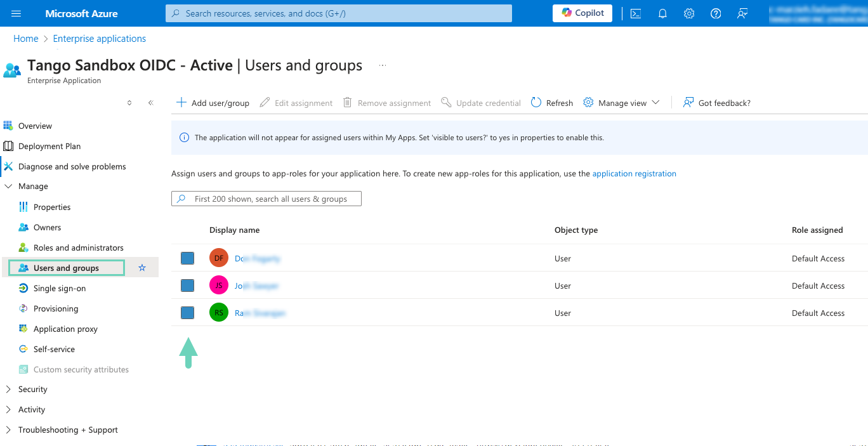Check the box for the RS user row
Viewport: 868px width, 446px height.
(x=187, y=313)
